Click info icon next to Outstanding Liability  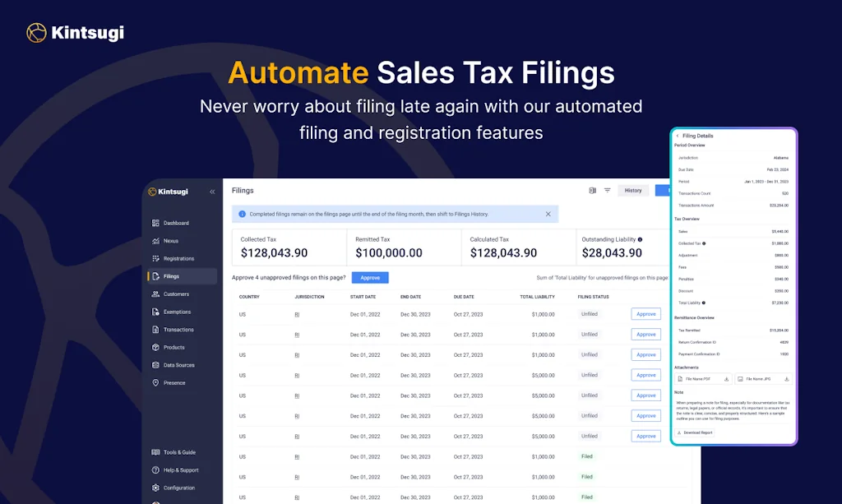641,239
